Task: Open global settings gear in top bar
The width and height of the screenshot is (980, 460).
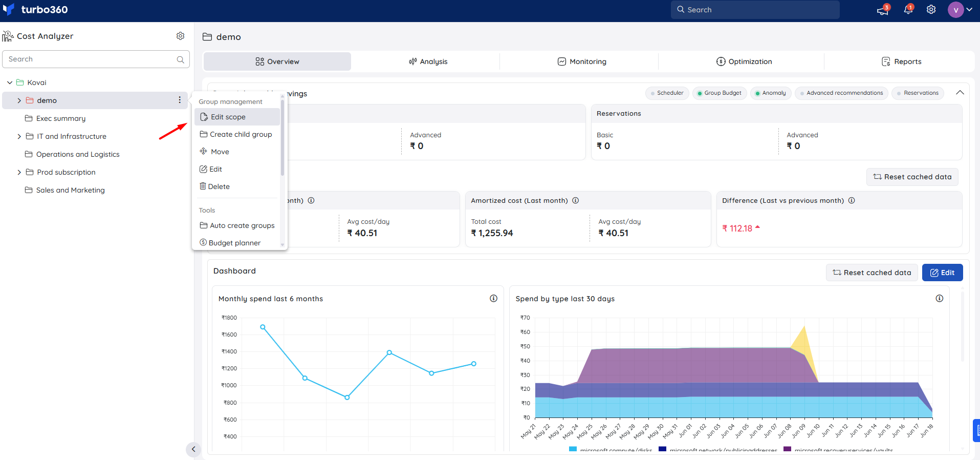Action: (931, 10)
